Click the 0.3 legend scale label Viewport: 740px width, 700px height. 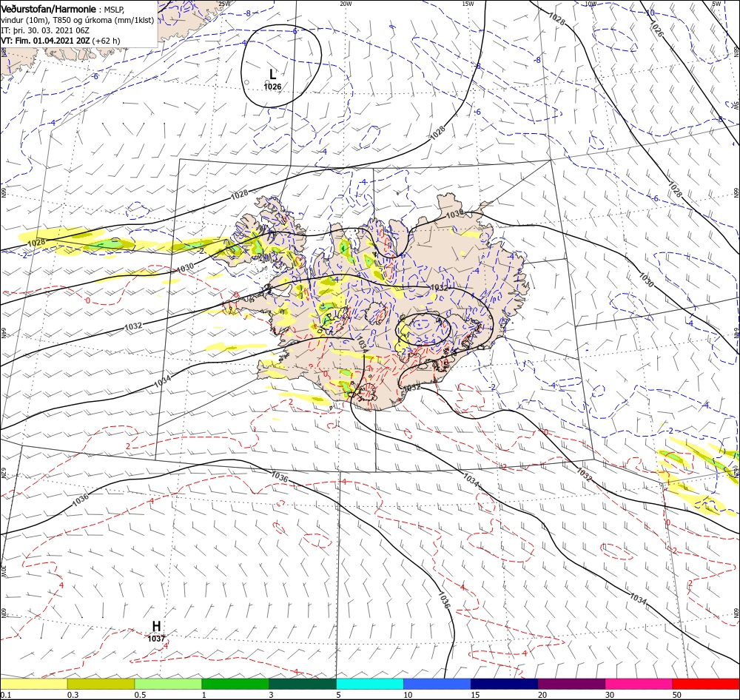[73, 695]
